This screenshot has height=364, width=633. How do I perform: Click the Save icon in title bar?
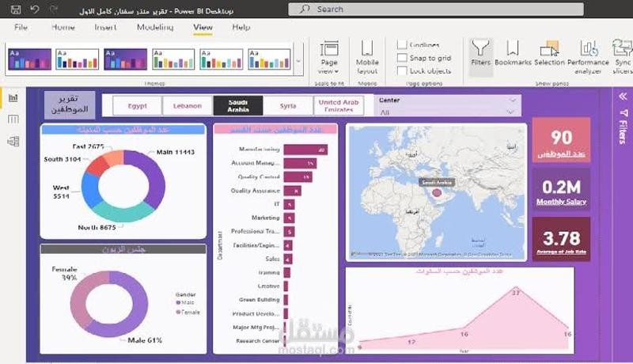point(16,9)
